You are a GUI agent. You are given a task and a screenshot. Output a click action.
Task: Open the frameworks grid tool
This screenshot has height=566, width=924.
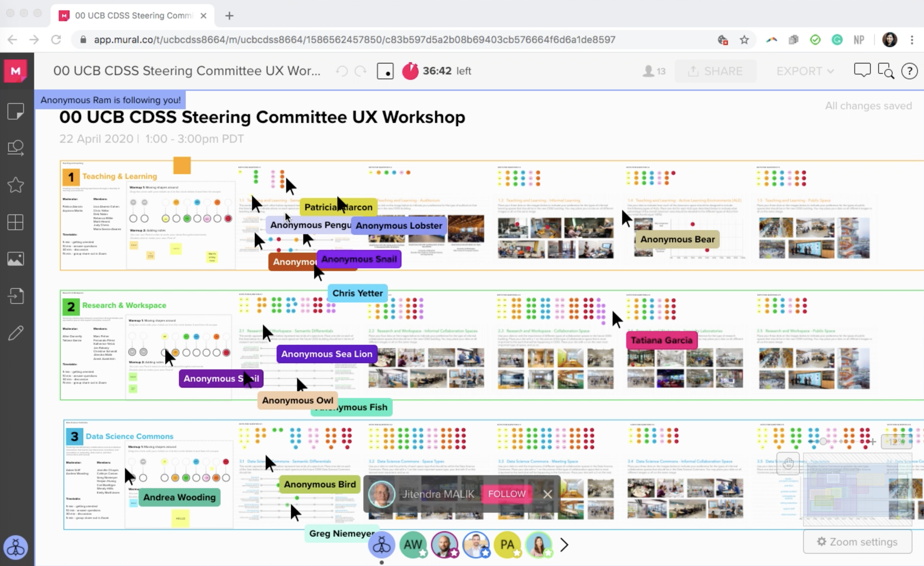pos(16,222)
